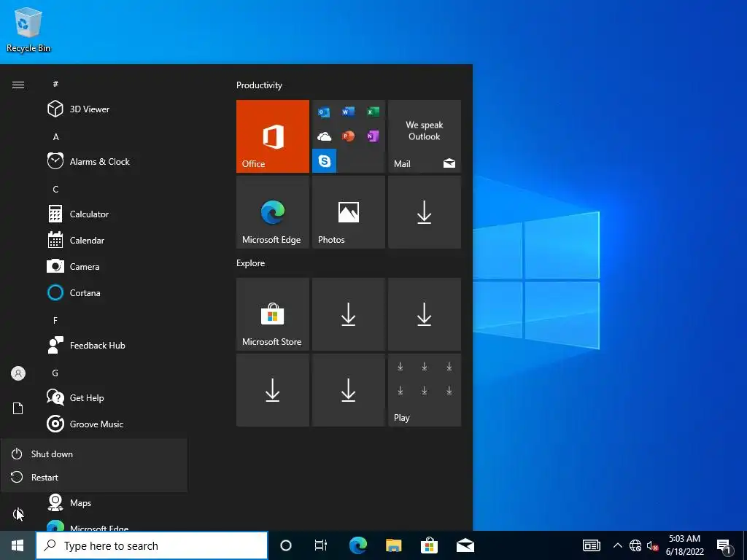Open News and interests in the taskbar

click(591, 545)
